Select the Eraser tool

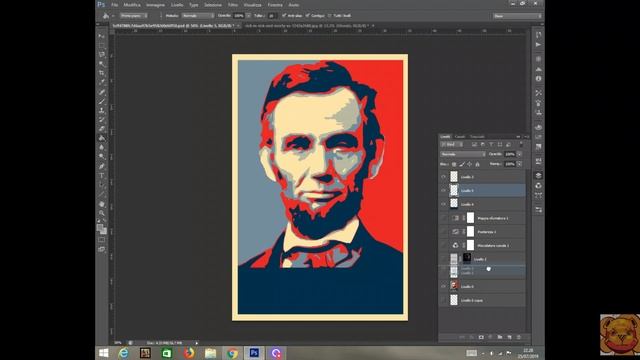[101, 129]
